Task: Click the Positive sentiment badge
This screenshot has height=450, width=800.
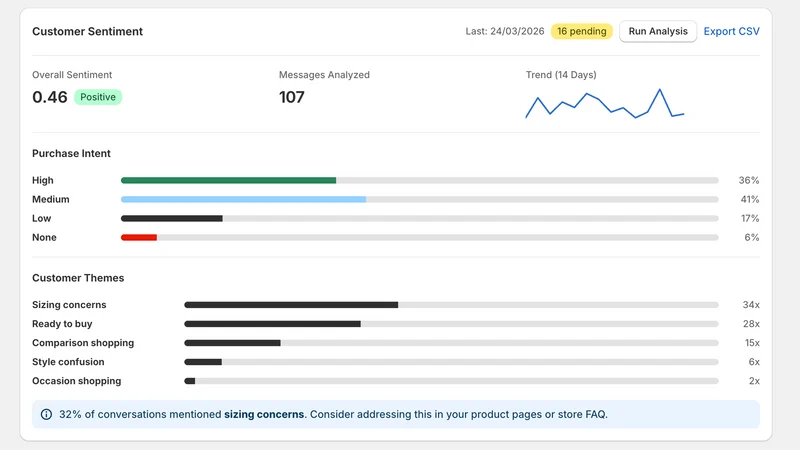Action: click(98, 97)
